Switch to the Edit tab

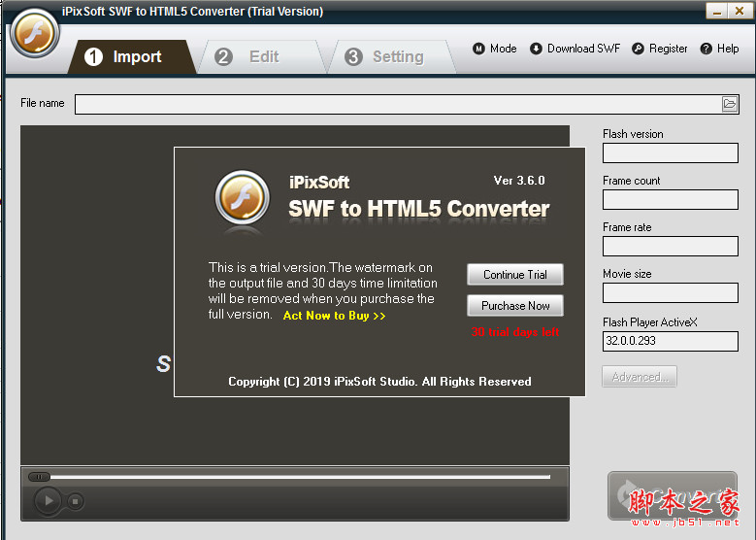coord(263,57)
